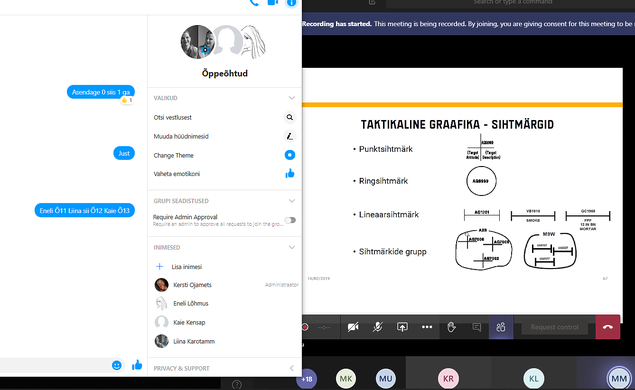Open the Teams share screen tray

(x=402, y=327)
